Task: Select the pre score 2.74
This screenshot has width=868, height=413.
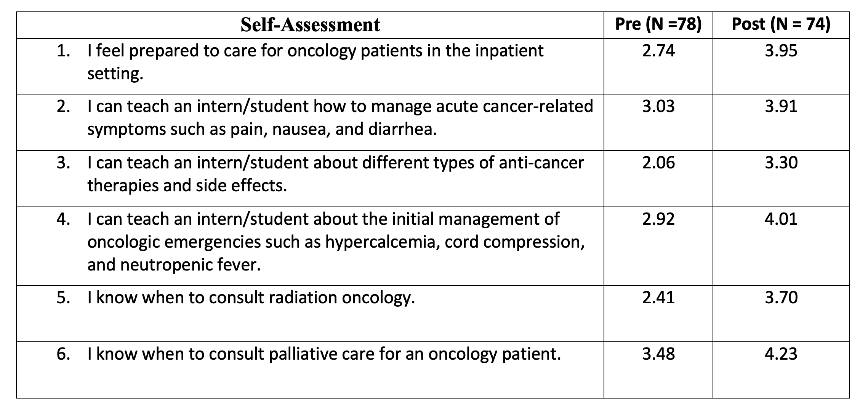Action: click(658, 51)
